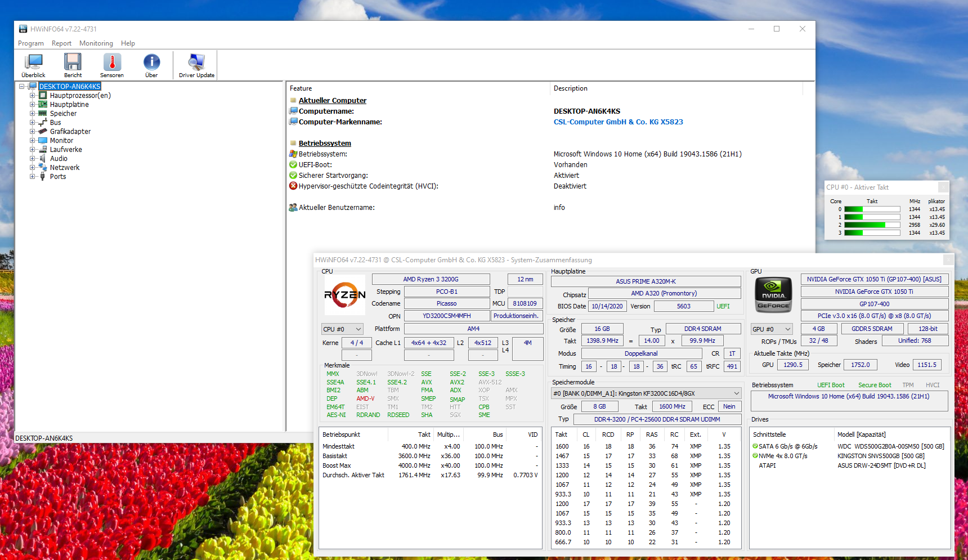Click the Audio speaker icon in tree

43,159
